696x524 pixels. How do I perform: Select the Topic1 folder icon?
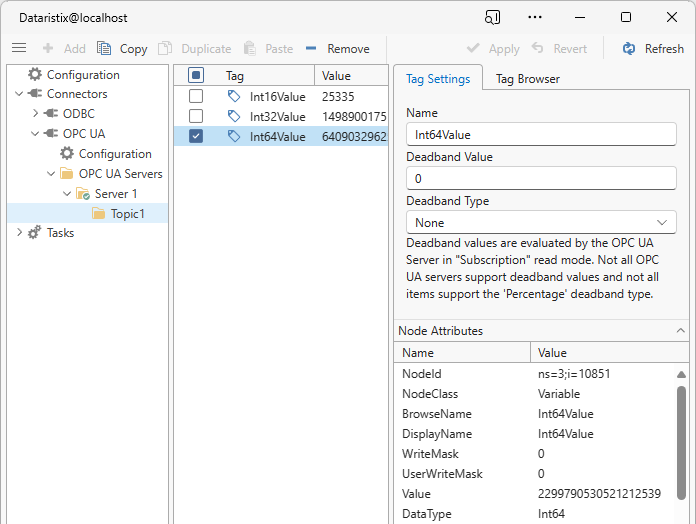pyautogui.click(x=99, y=213)
